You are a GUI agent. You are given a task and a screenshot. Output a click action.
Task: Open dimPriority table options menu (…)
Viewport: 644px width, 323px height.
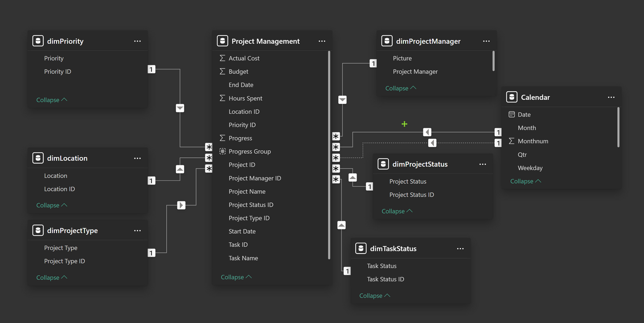click(137, 41)
